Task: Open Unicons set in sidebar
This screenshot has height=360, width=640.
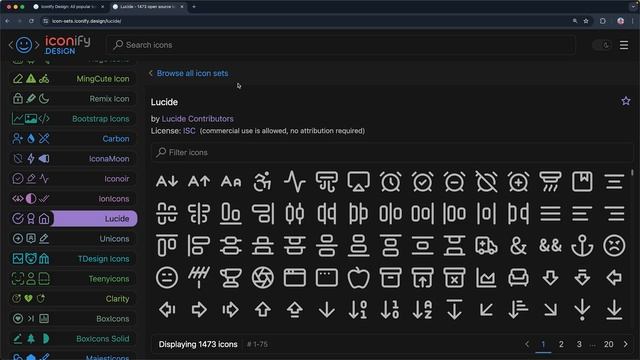Action: [x=73, y=239]
